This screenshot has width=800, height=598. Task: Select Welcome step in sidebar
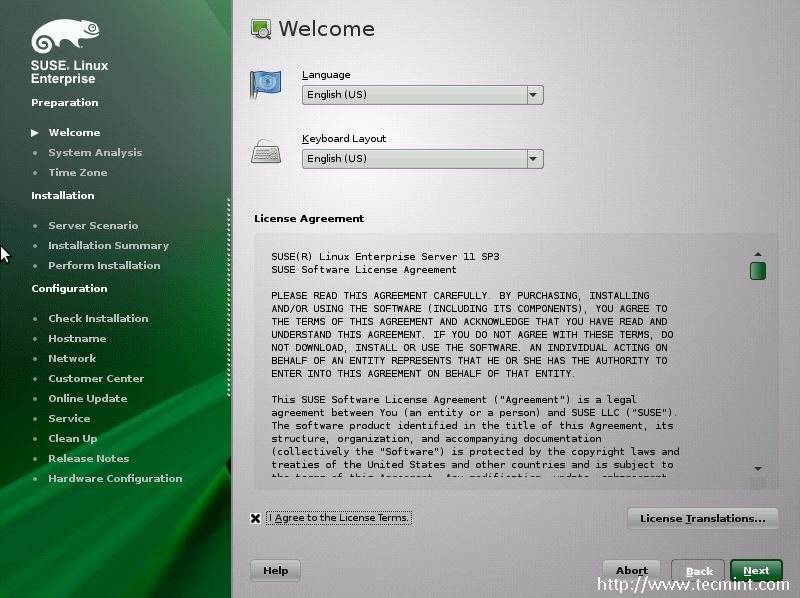pos(74,133)
